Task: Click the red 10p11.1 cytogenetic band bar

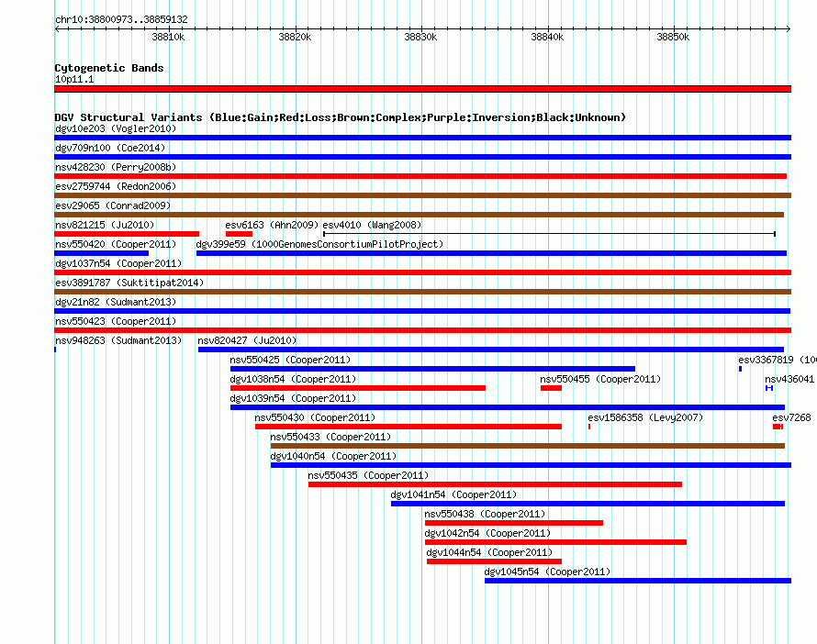Action: tap(422, 89)
